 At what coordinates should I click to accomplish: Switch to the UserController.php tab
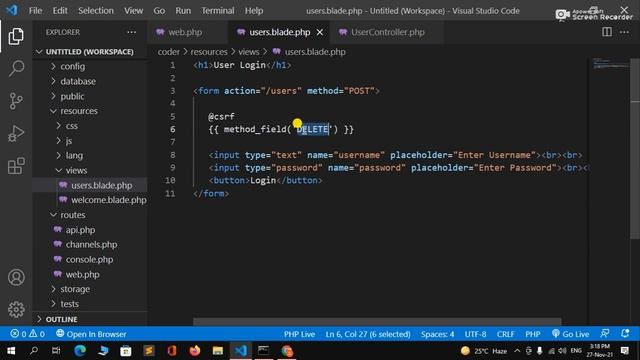tap(387, 32)
